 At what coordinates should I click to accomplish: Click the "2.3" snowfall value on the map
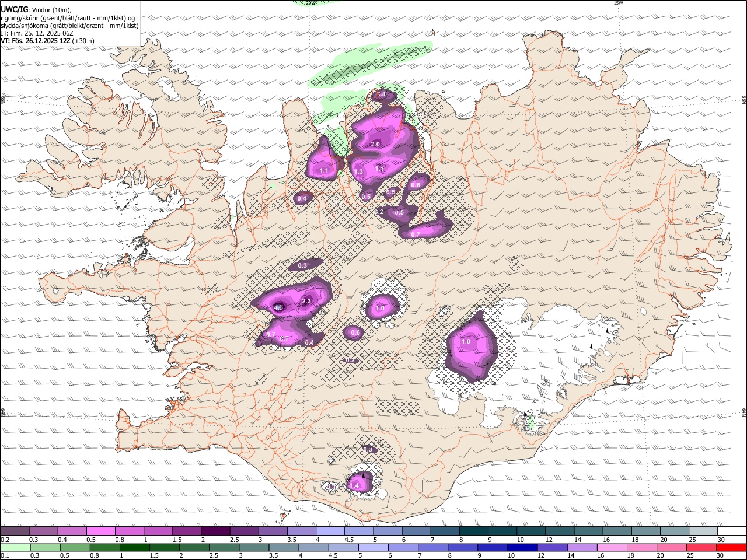coord(306,301)
